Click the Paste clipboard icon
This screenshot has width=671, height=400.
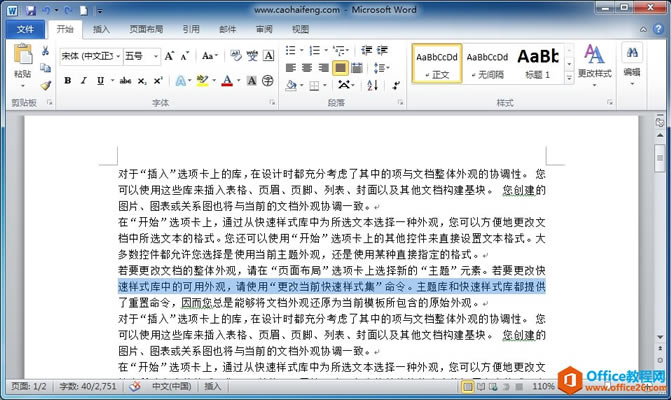coord(23,55)
